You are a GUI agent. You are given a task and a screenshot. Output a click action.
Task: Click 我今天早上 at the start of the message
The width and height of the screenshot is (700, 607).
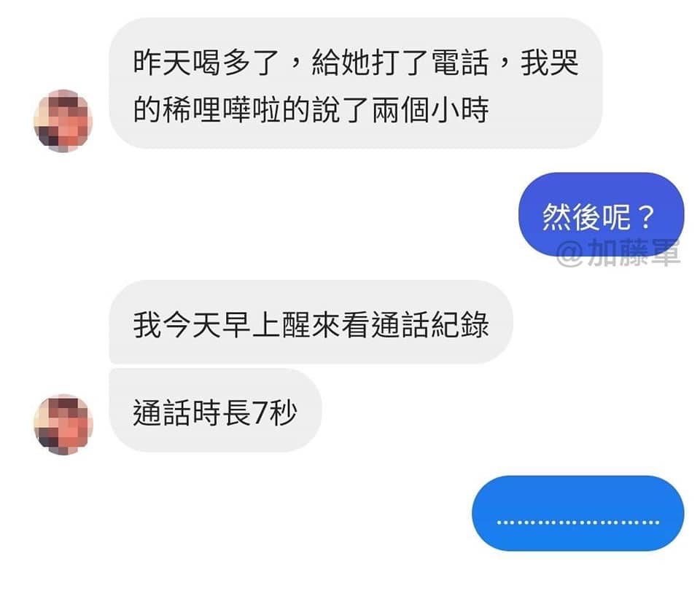click(x=206, y=324)
